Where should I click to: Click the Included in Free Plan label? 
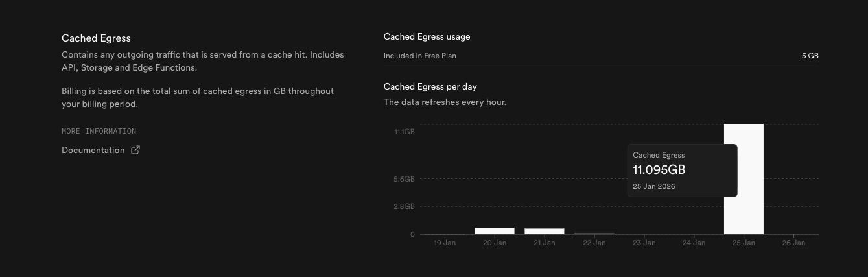click(x=419, y=56)
